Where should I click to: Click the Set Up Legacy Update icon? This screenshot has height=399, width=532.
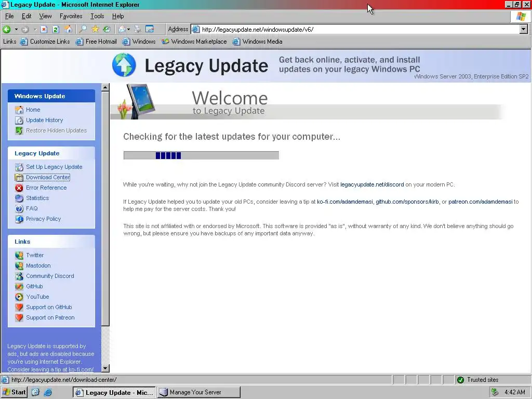[19, 167]
